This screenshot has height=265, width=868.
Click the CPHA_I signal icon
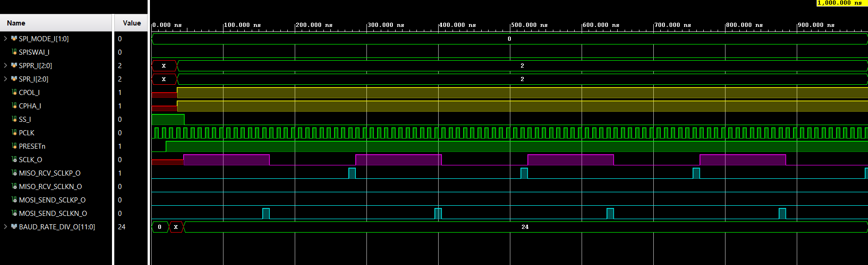(14, 106)
